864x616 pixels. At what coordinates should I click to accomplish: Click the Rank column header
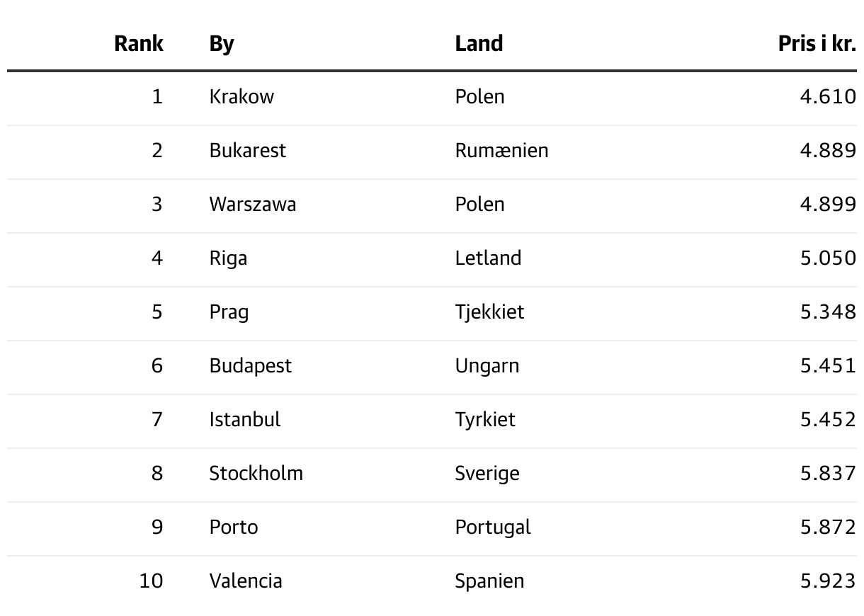coord(139,44)
